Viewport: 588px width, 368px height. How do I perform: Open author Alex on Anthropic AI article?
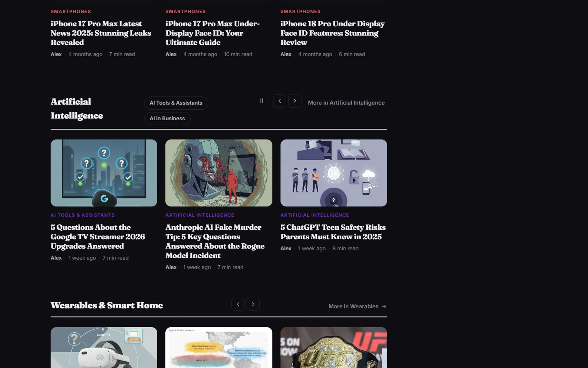click(171, 267)
